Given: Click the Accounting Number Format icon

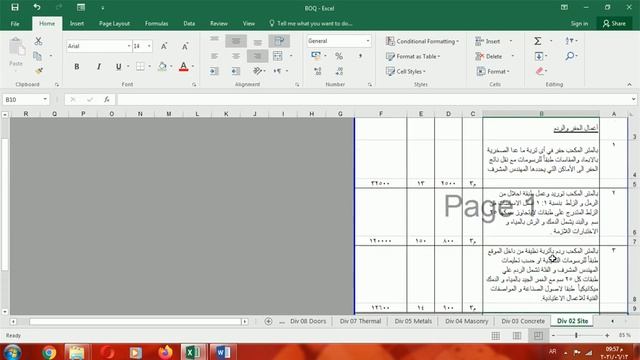Looking at the screenshot, I should point(316,56).
